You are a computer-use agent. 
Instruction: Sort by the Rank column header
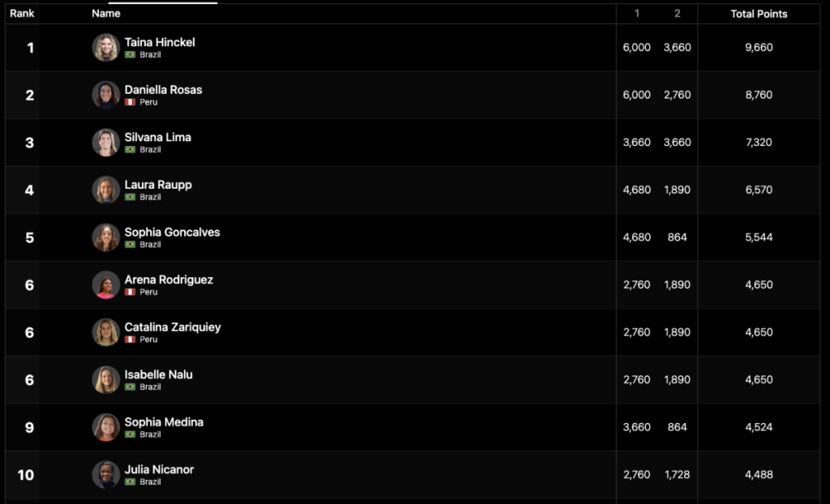tap(22, 13)
